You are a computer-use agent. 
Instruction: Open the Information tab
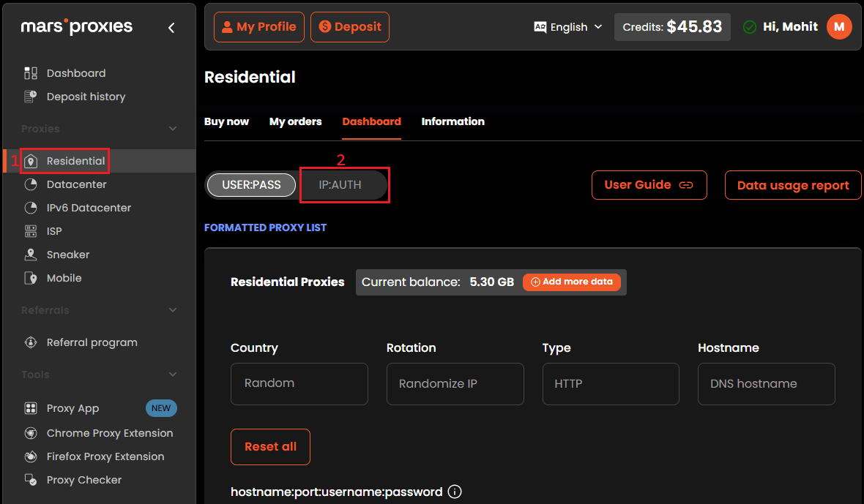coord(453,121)
